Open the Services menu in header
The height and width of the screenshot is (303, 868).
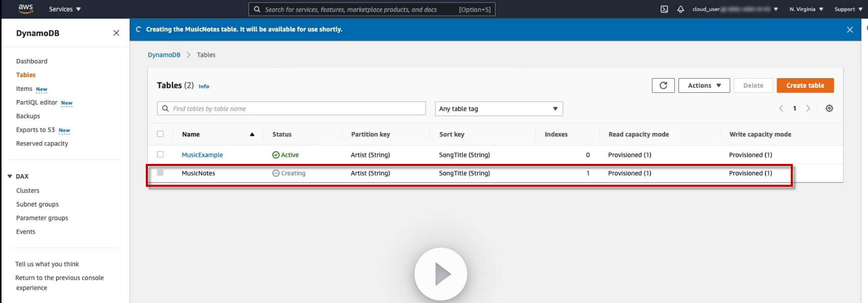(65, 9)
